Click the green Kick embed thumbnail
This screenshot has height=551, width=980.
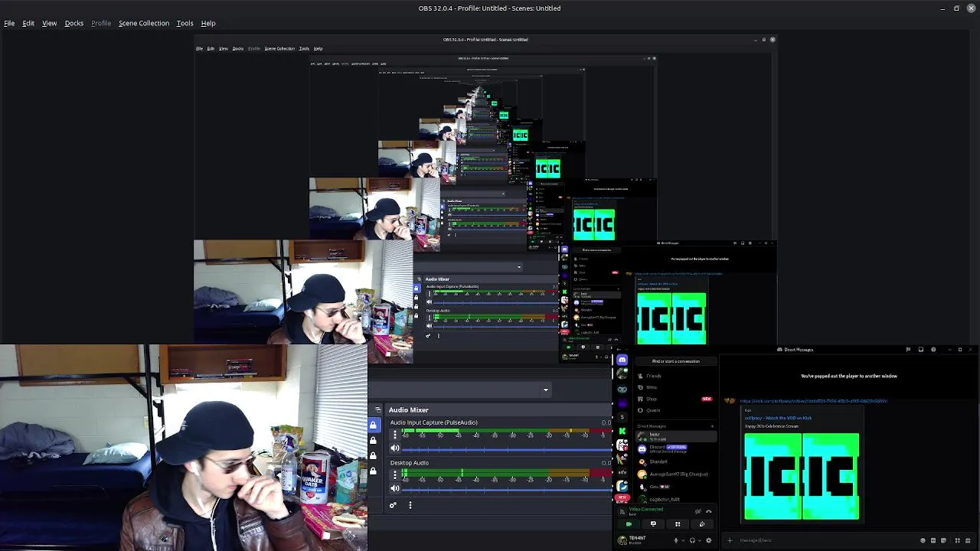[x=802, y=476]
